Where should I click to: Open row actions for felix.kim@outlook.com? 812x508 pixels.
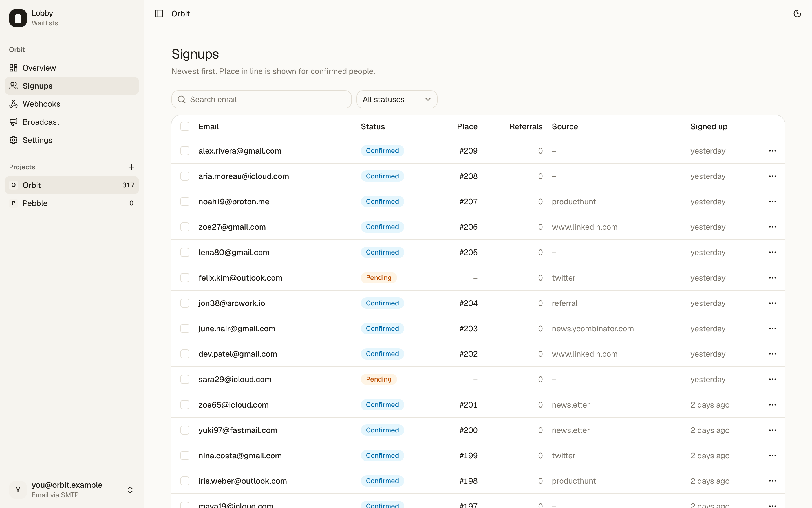click(773, 278)
